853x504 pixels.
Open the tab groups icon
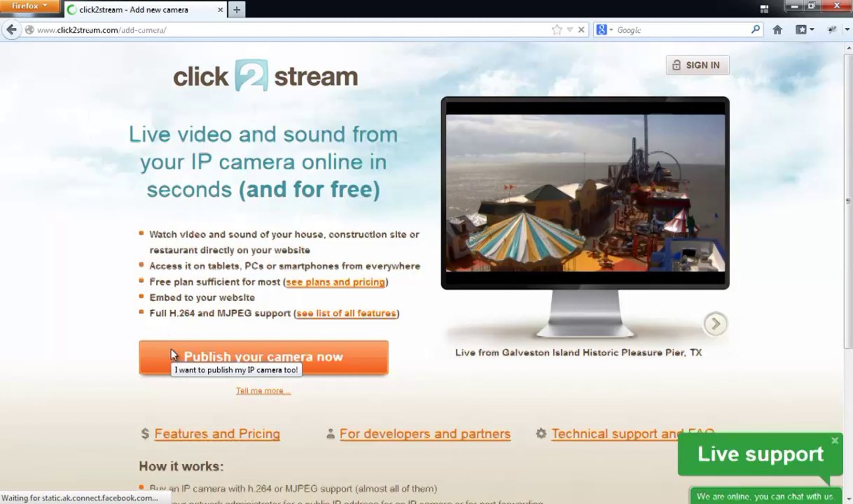[x=764, y=9]
